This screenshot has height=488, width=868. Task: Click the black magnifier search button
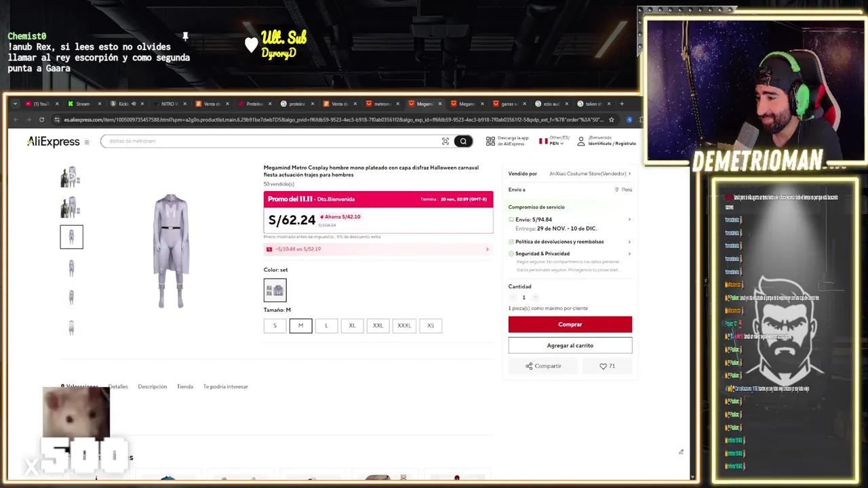(463, 141)
